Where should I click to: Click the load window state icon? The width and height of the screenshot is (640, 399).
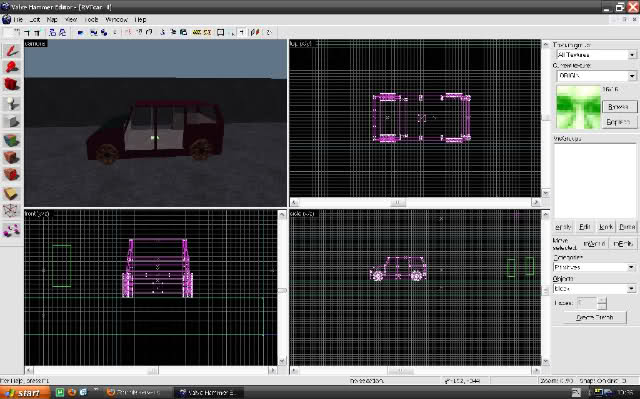click(x=53, y=33)
